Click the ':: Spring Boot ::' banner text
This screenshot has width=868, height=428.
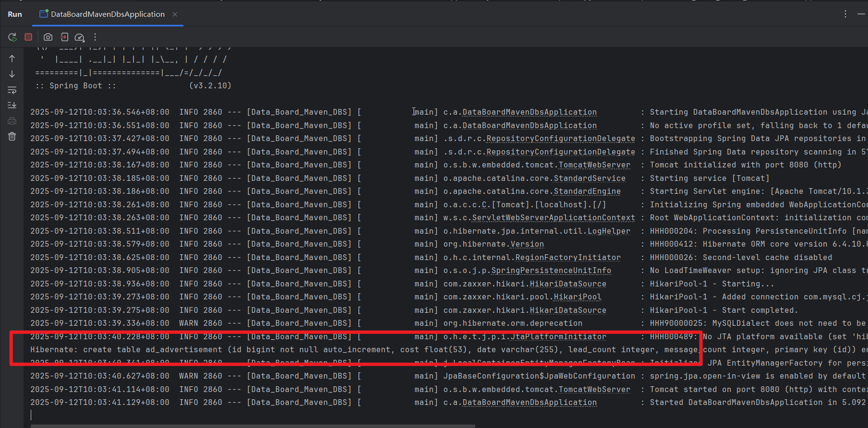tap(75, 86)
